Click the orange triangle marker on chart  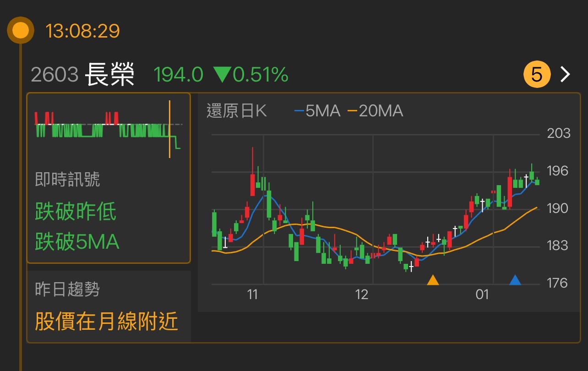click(433, 280)
